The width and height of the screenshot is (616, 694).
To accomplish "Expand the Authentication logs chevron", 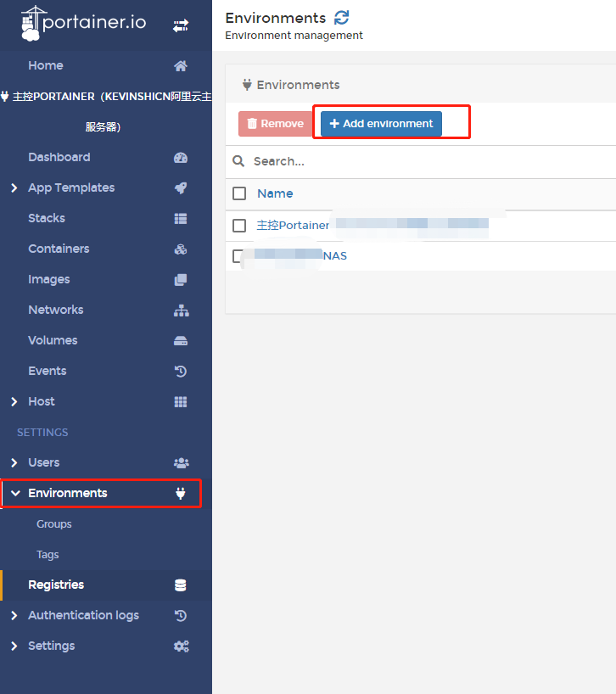I will [x=14, y=616].
